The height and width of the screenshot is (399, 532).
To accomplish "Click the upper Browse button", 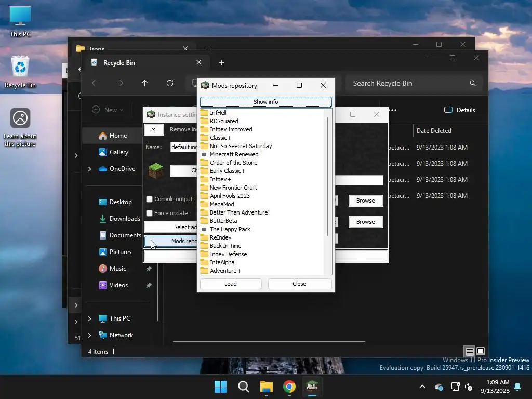I will tap(365, 201).
